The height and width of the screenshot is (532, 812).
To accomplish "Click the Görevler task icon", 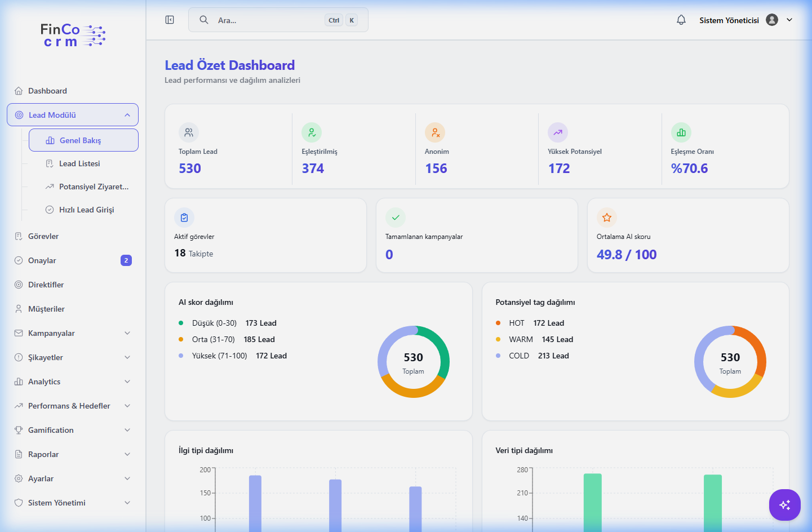I will point(19,236).
